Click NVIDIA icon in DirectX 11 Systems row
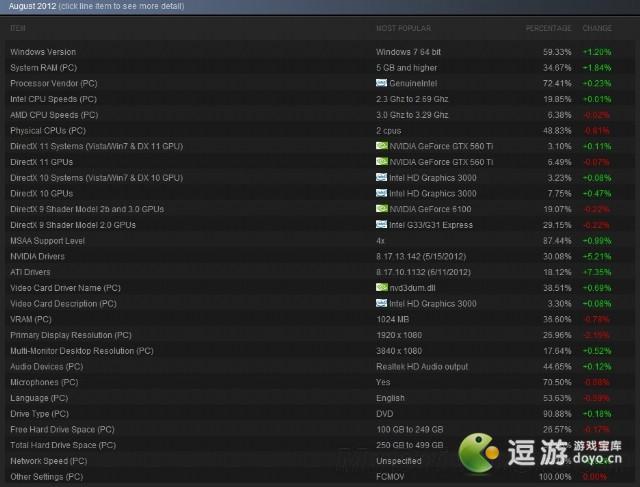Image resolution: width=640 pixels, height=487 pixels. (382, 146)
